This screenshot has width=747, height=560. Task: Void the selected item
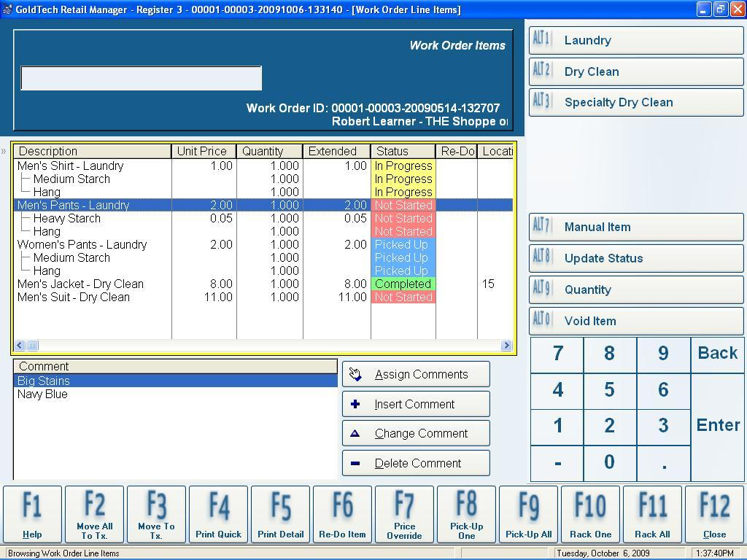pos(635,321)
